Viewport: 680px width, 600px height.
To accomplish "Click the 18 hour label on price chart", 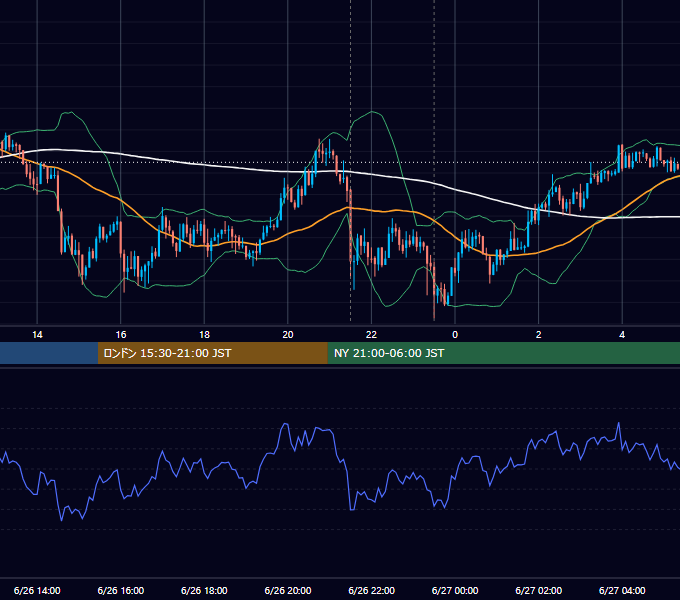I will [204, 335].
